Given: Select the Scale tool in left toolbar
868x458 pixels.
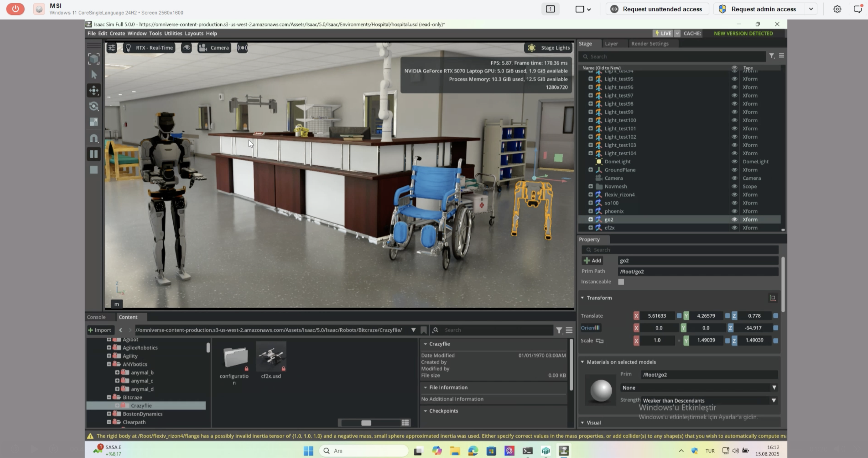Looking at the screenshot, I should point(94,122).
